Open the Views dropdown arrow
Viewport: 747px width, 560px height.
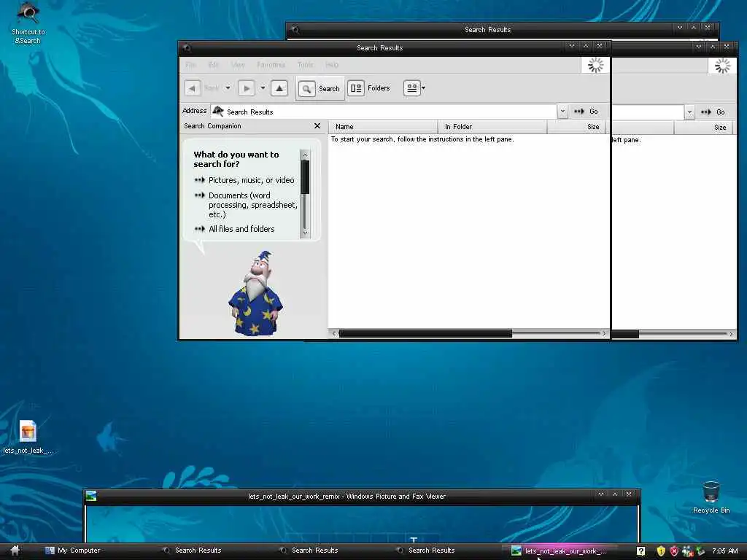[424, 88]
